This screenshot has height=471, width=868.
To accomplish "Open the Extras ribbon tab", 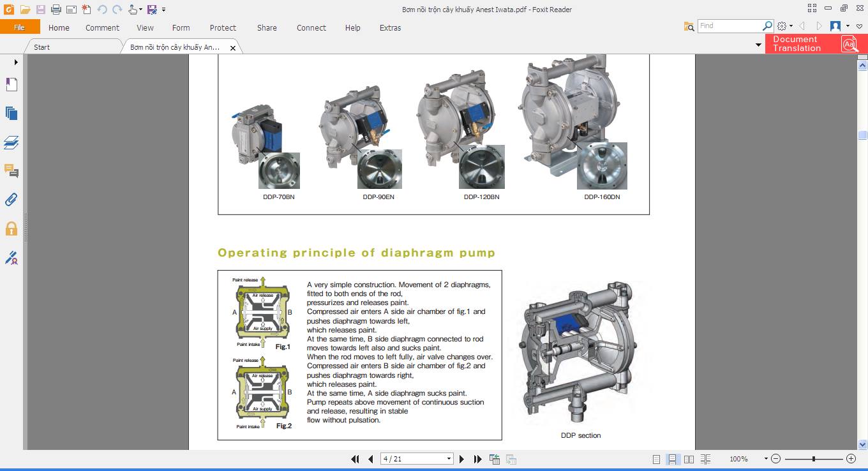I will pyautogui.click(x=390, y=27).
